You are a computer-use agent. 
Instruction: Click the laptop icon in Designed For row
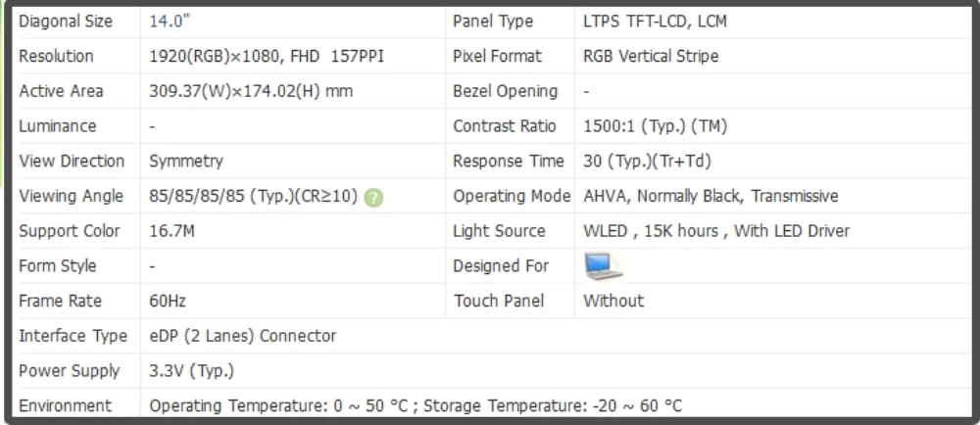tap(603, 265)
